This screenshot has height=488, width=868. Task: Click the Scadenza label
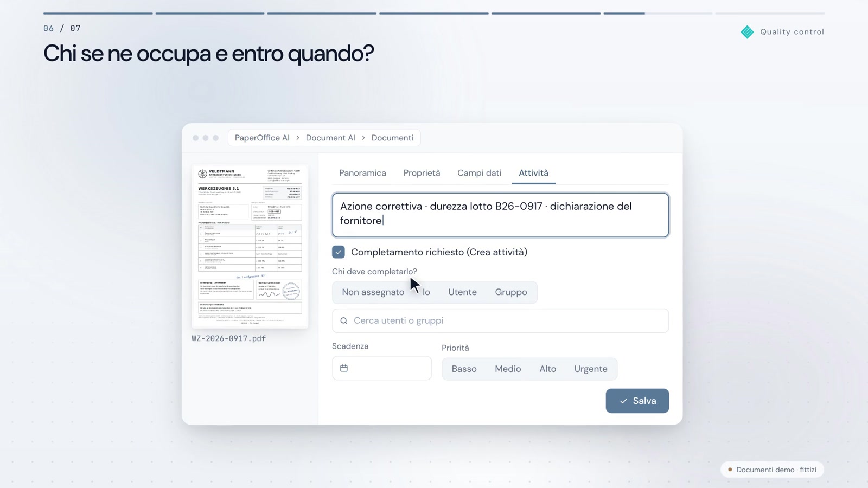[350, 346]
